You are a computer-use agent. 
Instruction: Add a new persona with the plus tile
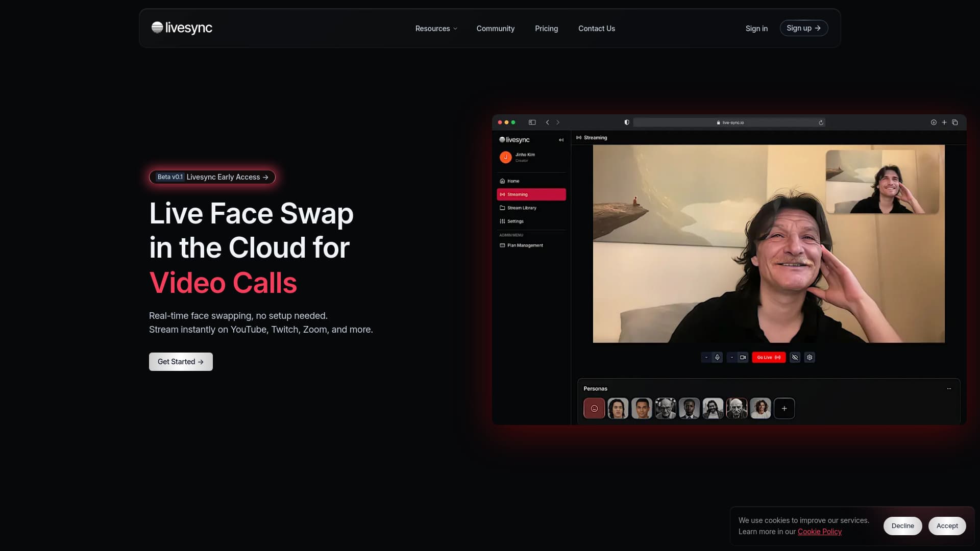[784, 408]
